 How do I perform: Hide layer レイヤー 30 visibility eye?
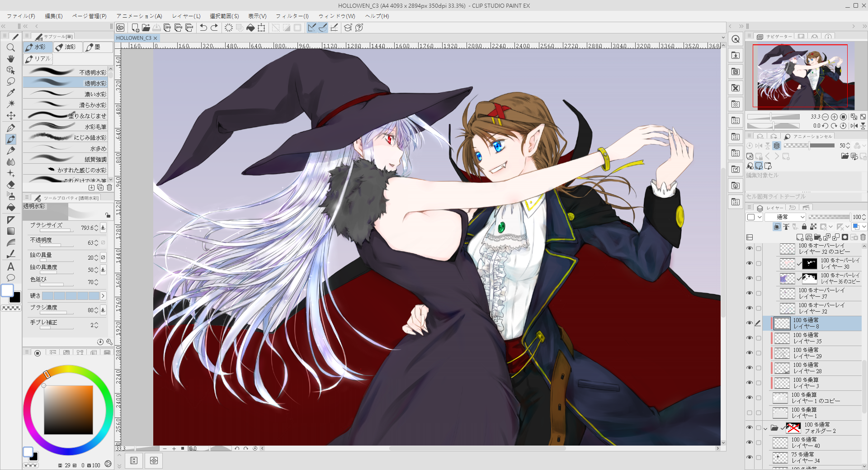pos(750,263)
